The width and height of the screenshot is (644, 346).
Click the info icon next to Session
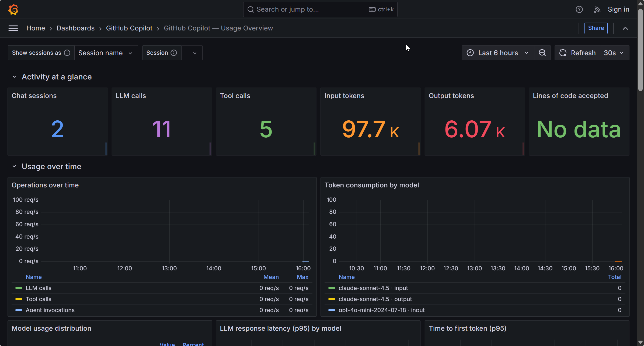click(174, 53)
